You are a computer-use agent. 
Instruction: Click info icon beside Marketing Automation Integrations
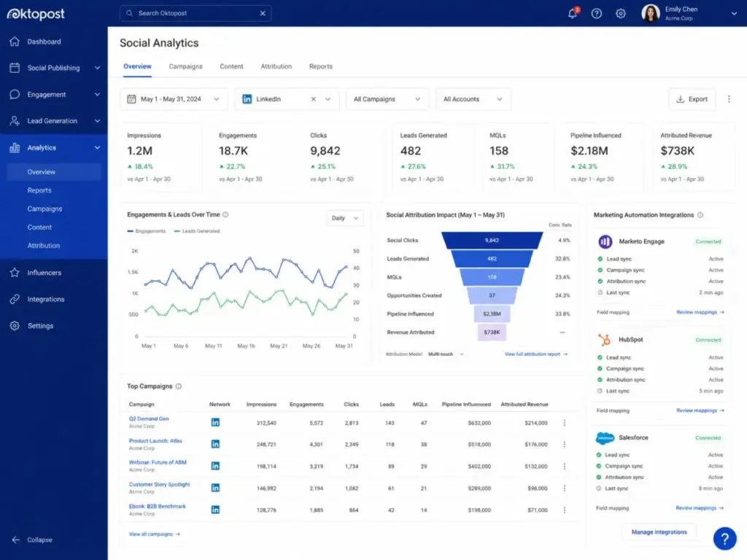700,215
